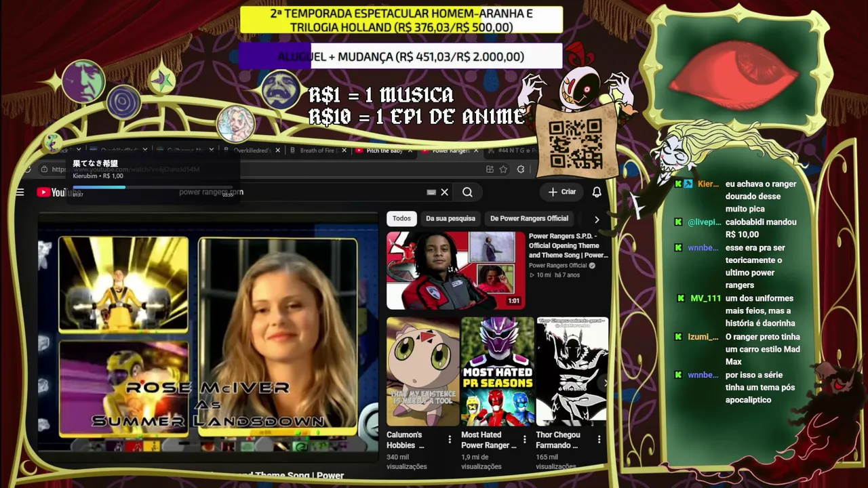Switch to the Power Rangers tab
The height and width of the screenshot is (488, 868).
[451, 150]
